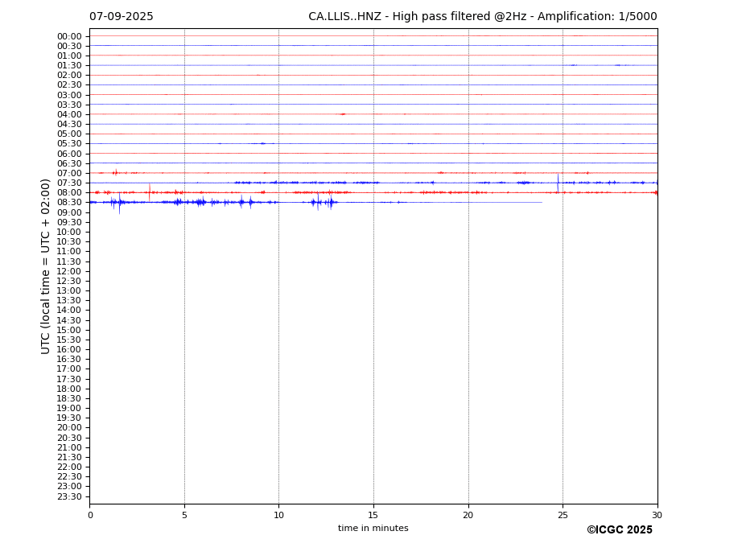This screenshot has width=746, height=560.
Task: Select the 18:00 time row label
Action: pos(69,389)
